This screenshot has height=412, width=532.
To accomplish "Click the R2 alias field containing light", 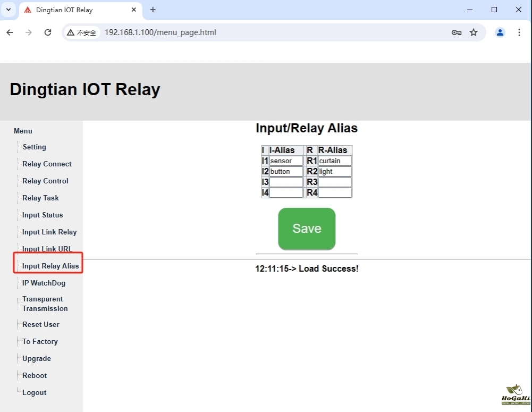I will [335, 171].
